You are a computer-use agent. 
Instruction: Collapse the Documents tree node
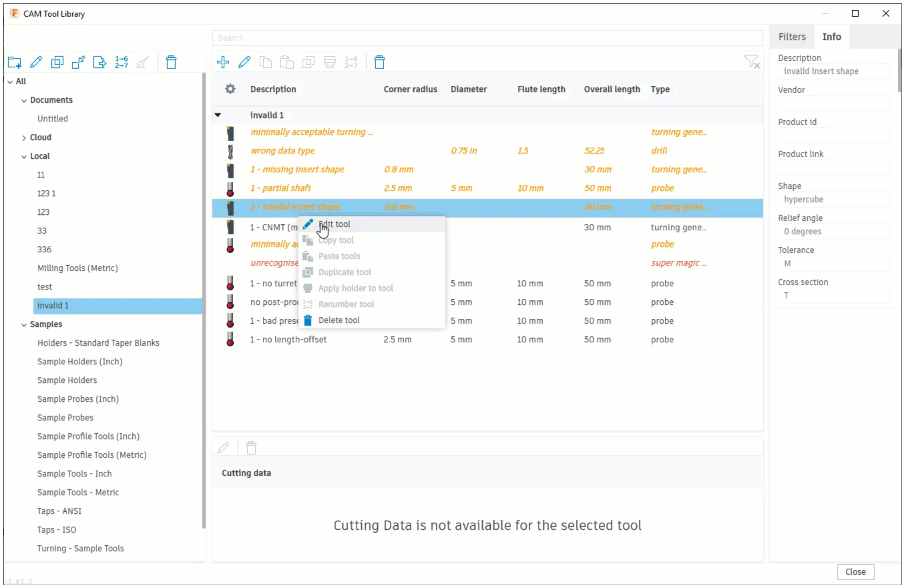tap(24, 100)
